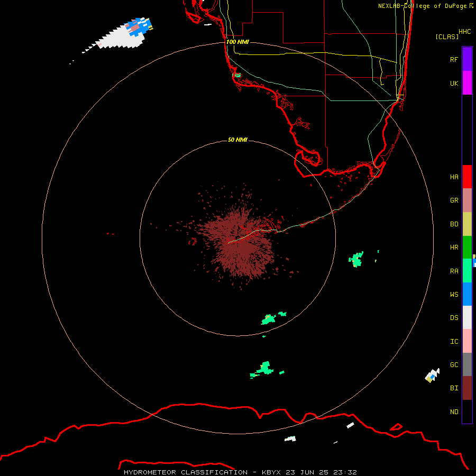This screenshot has height=476, width=476.
Task: Click the 50 NMI range ring label
Action: [x=237, y=140]
